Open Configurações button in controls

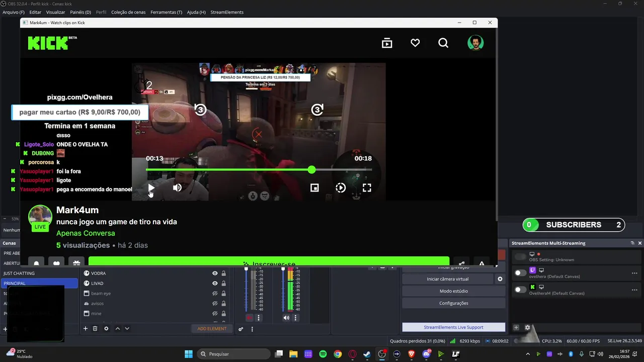(x=453, y=303)
